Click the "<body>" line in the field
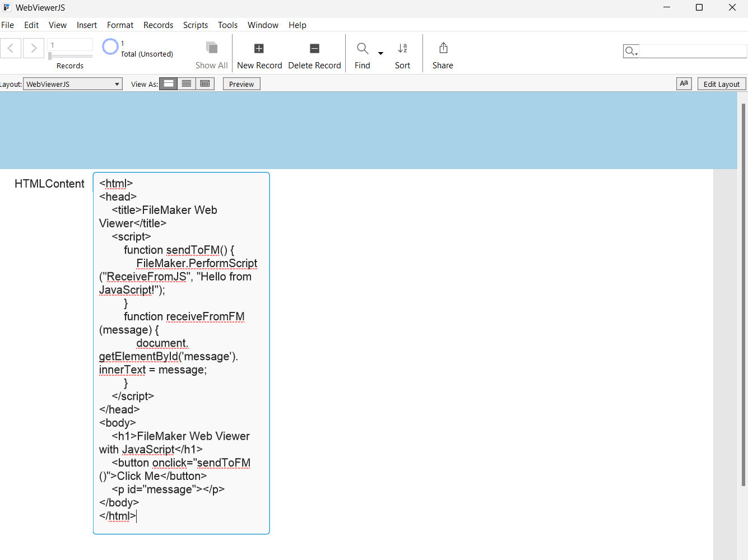The height and width of the screenshot is (560, 748). pos(118,423)
